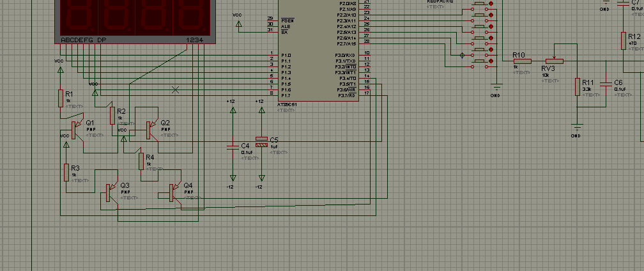
Task: Click the '1234' digit pin label on display
Action: pyautogui.click(x=195, y=40)
